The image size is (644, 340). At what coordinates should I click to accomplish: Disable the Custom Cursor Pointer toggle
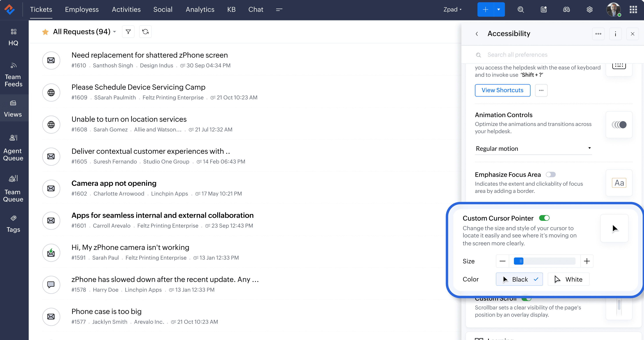pos(544,218)
